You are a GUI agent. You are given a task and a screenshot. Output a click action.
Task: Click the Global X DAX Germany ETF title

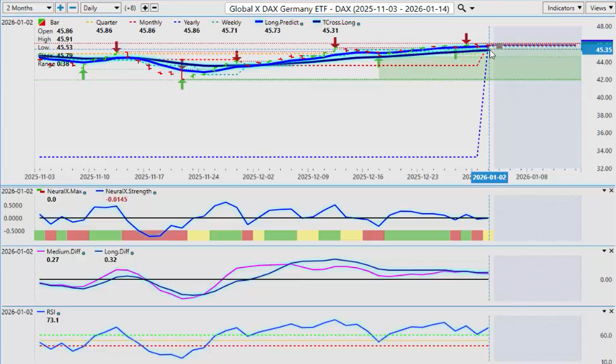pos(340,8)
